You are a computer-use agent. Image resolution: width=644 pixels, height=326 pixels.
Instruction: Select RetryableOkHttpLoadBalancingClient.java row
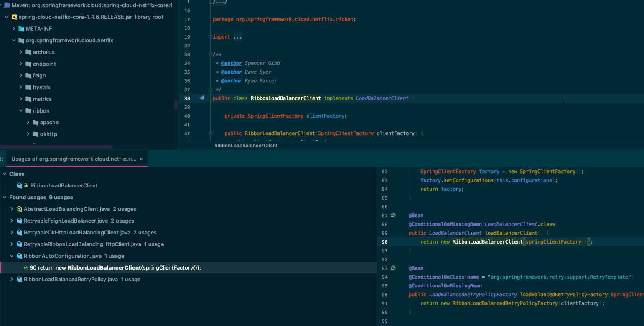tap(188, 232)
